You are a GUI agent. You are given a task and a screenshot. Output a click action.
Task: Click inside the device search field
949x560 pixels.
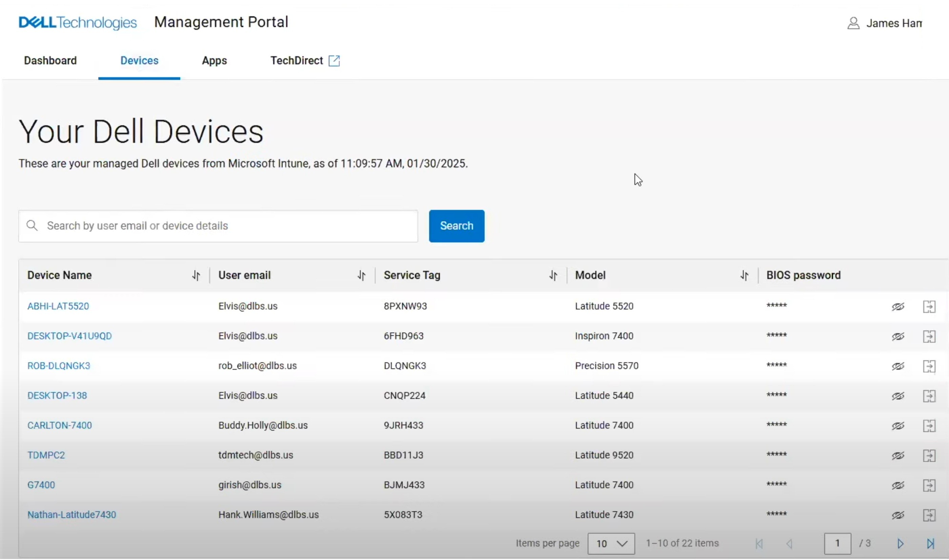pos(189,226)
